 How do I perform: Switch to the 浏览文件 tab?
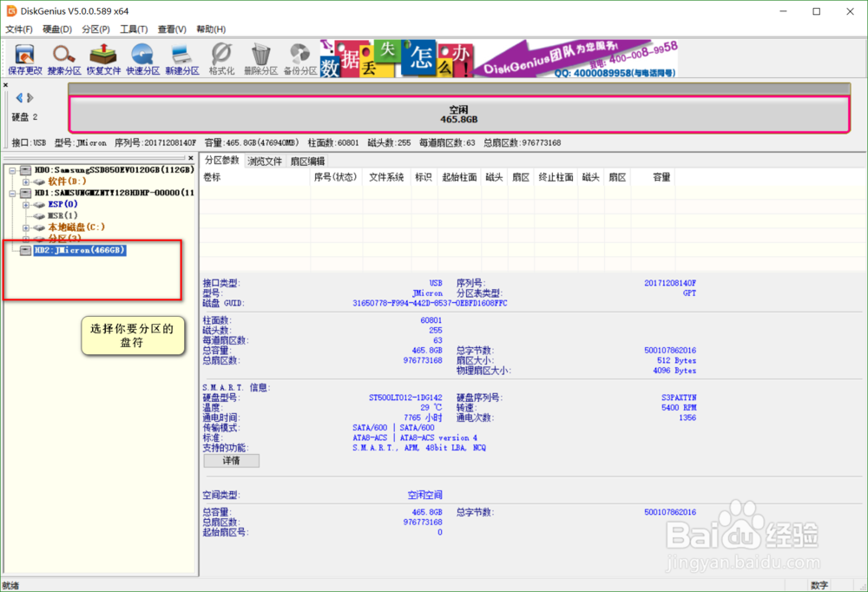coord(265,161)
